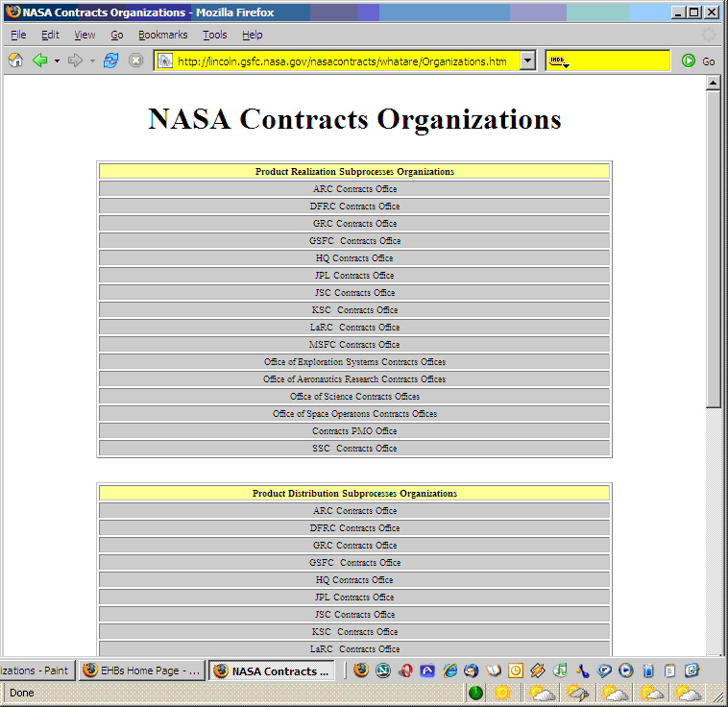Click the green Back arrow

tap(40, 61)
